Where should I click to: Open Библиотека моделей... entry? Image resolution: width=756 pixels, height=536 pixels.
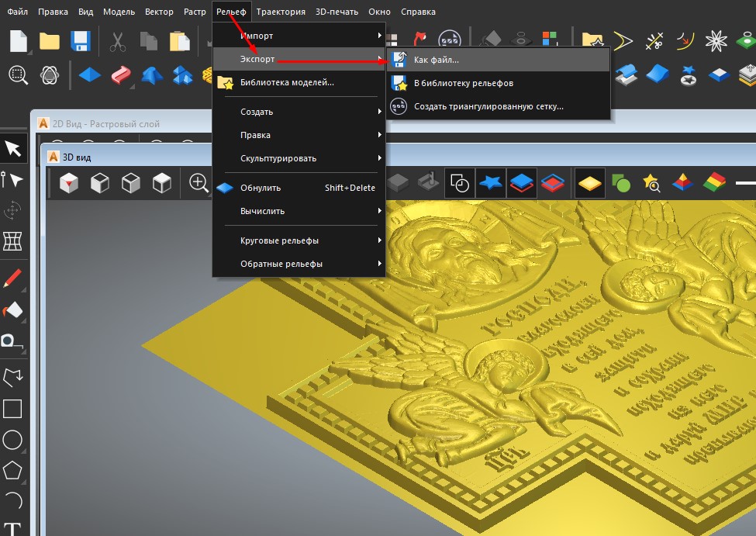tap(299, 82)
